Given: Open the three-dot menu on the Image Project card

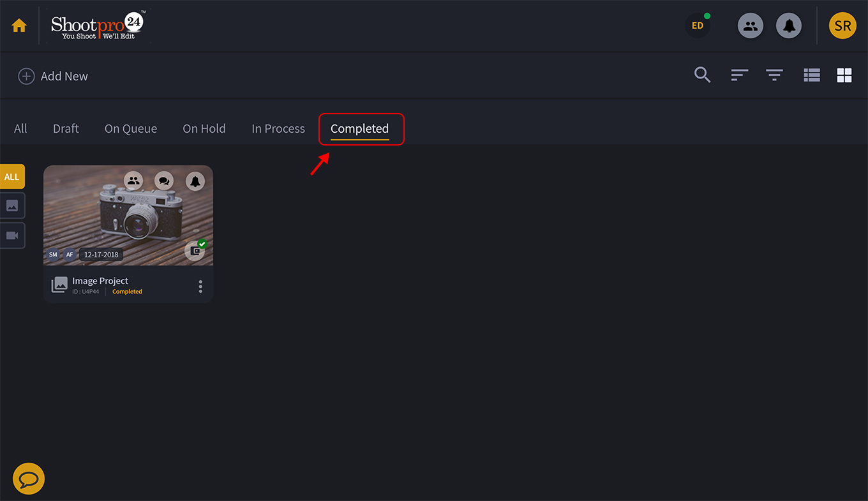Looking at the screenshot, I should point(200,286).
